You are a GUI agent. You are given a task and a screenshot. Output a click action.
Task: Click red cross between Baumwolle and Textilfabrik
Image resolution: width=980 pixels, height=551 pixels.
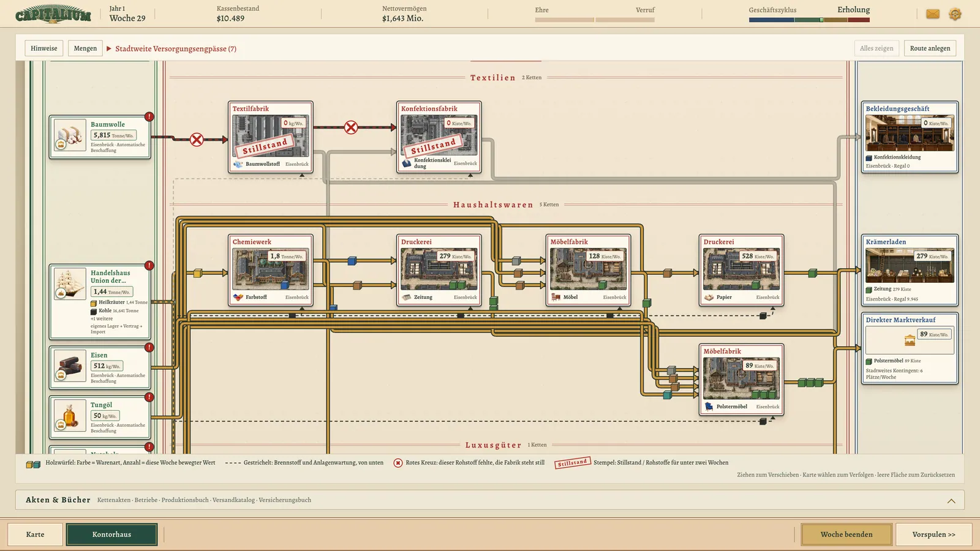197,140
